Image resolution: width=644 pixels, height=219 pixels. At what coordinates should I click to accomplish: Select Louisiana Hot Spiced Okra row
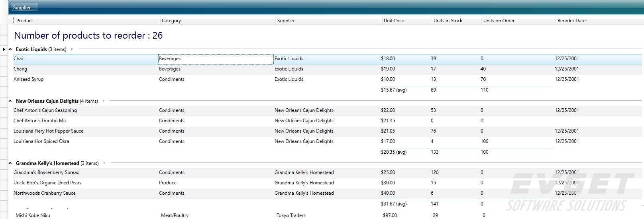[x=328, y=141]
